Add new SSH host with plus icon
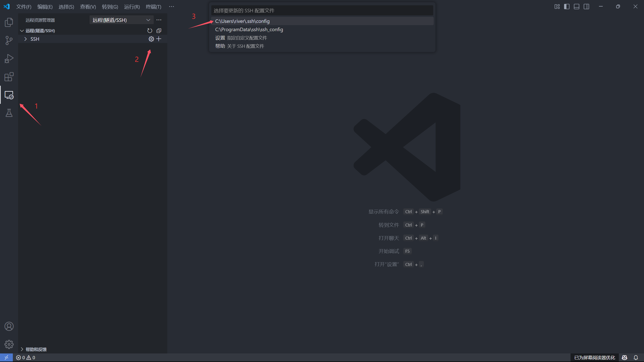644x362 pixels. (x=159, y=39)
